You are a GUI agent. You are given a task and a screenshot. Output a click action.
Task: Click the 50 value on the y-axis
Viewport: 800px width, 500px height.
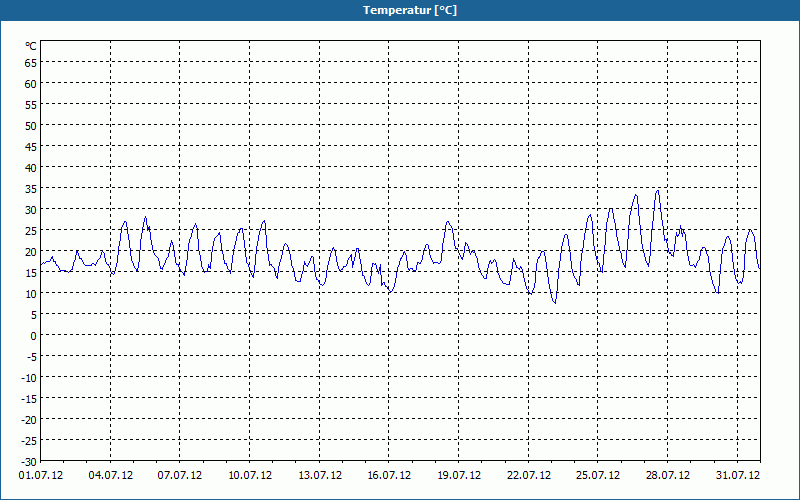(31, 126)
